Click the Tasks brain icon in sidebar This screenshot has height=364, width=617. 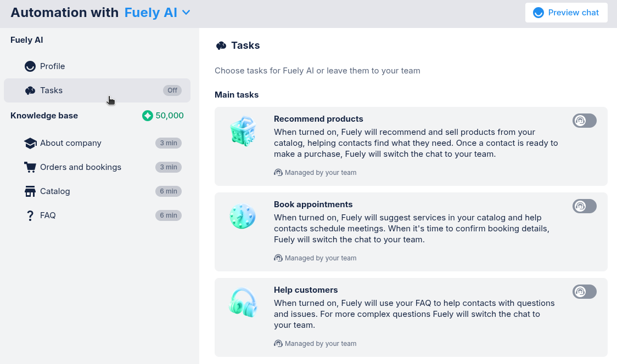[x=30, y=90]
